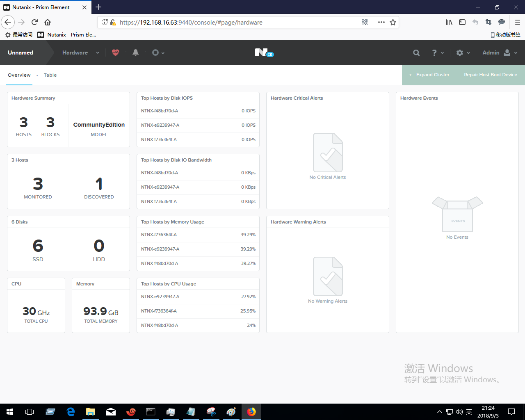Click NTNX-f48bd70d-A under CPU Usage
The image size is (525, 420).
pos(160,325)
